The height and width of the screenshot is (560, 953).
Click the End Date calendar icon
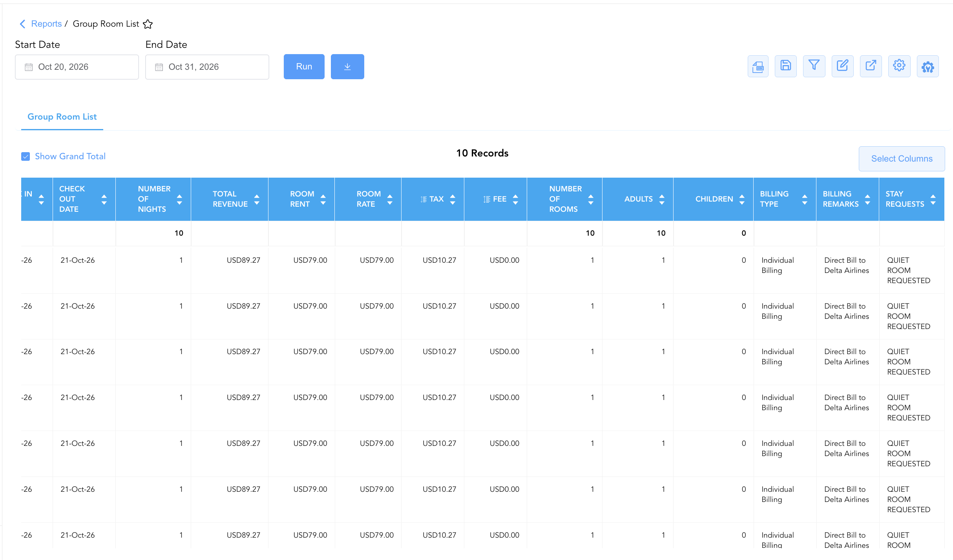159,67
